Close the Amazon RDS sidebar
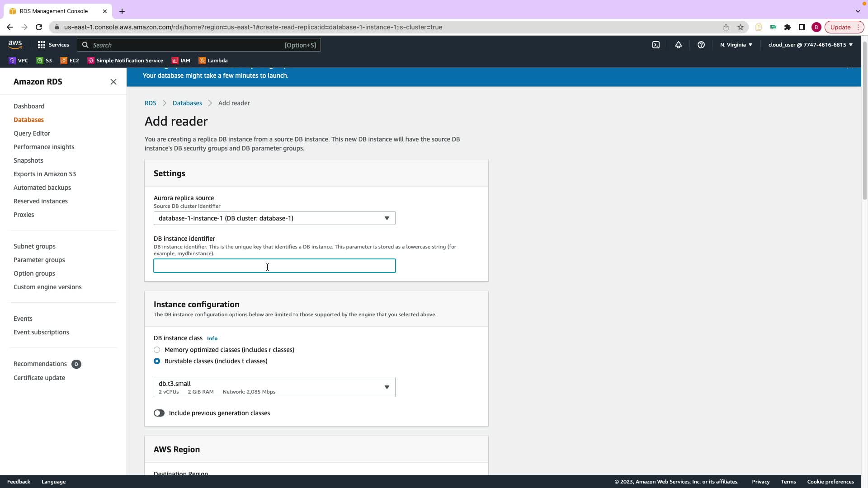The width and height of the screenshot is (868, 488). pyautogui.click(x=113, y=82)
